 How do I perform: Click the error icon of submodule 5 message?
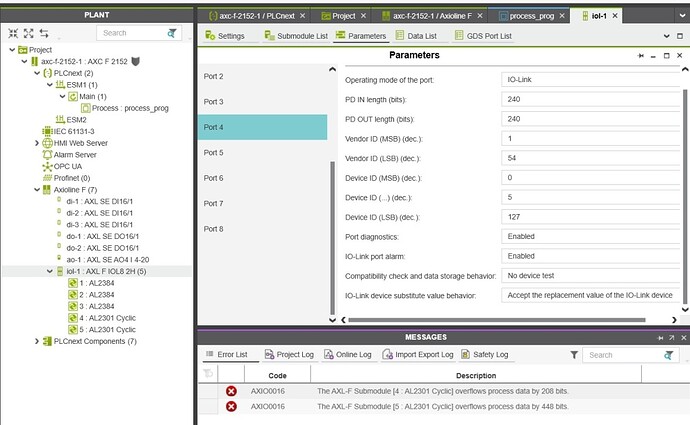pos(231,407)
